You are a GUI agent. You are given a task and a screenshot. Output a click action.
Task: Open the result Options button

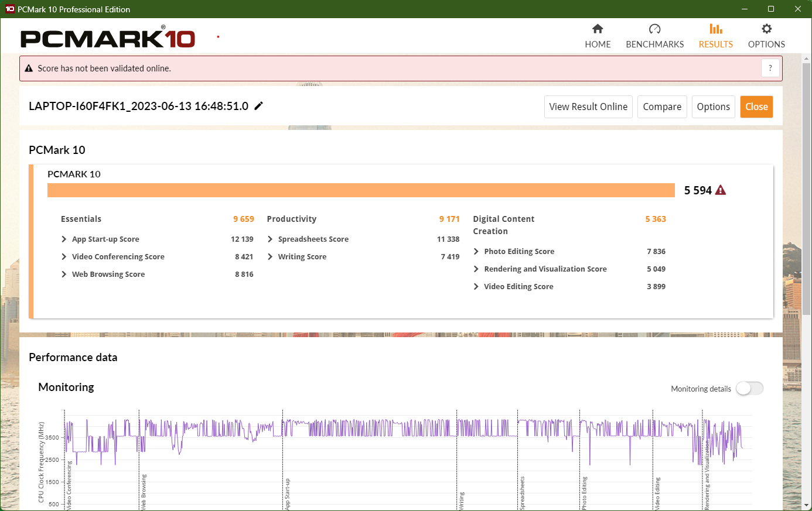coord(714,107)
